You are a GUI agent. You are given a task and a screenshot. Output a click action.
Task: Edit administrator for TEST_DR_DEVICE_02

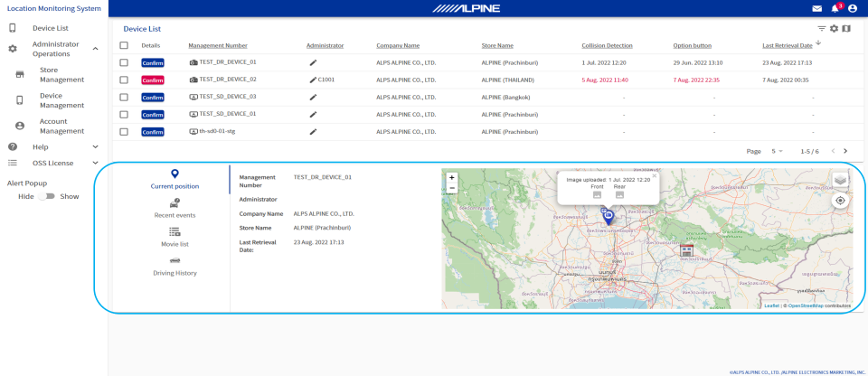pos(313,80)
